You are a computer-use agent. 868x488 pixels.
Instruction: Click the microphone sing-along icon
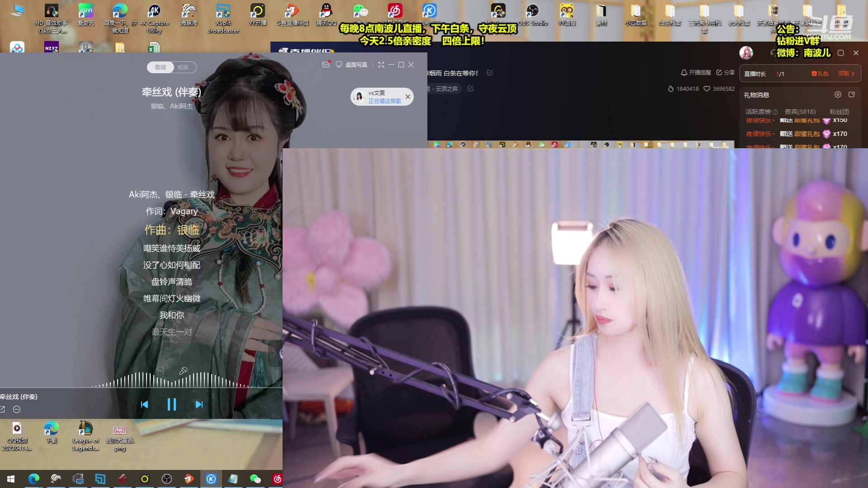[x=183, y=371]
